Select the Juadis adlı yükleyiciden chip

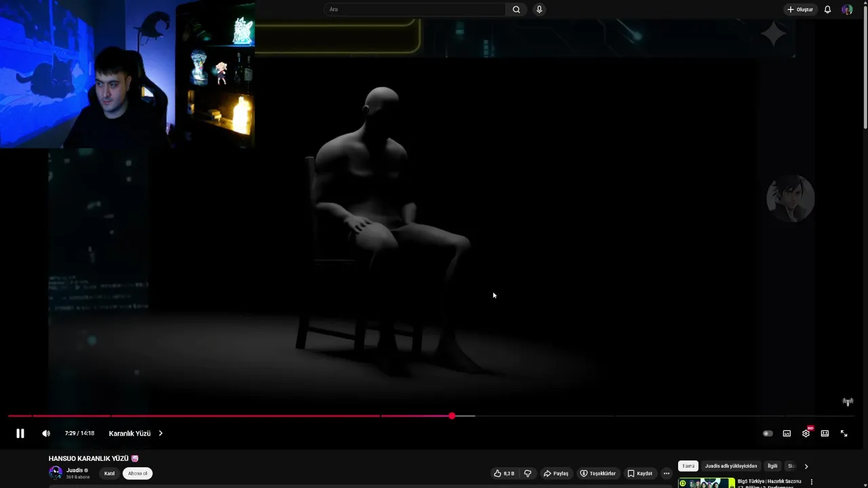click(731, 466)
